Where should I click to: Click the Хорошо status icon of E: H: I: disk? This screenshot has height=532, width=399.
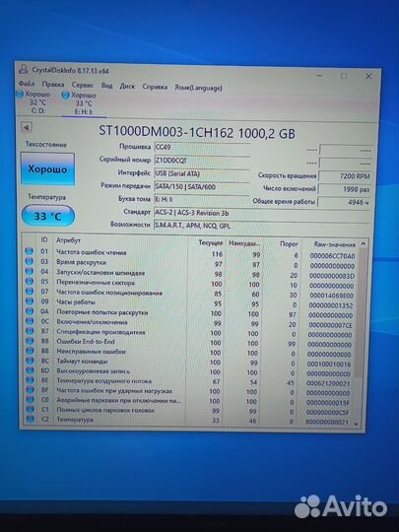pyautogui.click(x=65, y=96)
